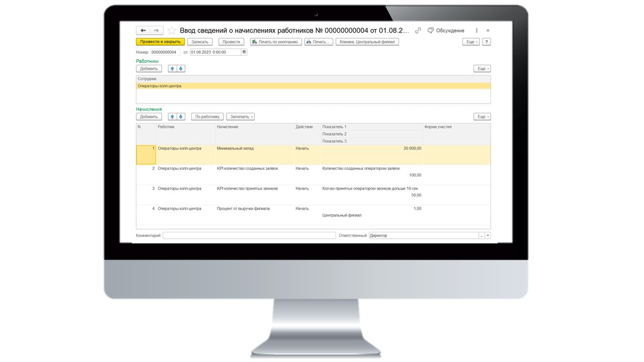Expand the Заполнить dropdown
Screen dimensions: 644x362
point(240,117)
